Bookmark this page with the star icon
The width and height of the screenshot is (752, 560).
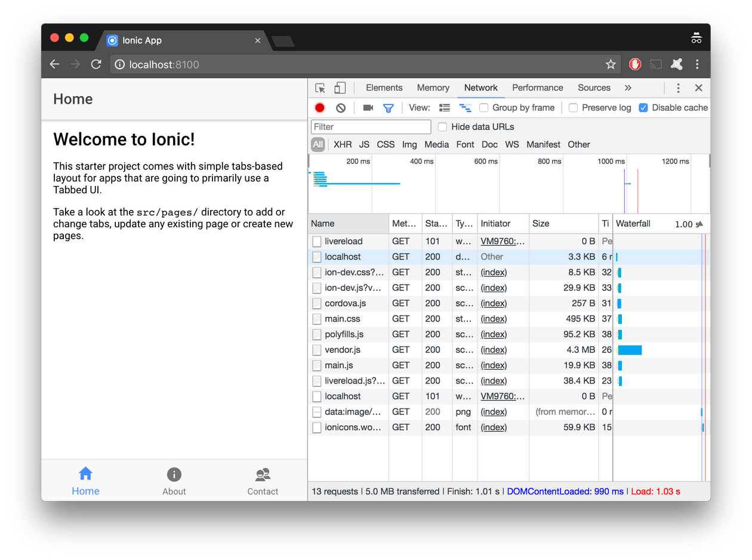(x=611, y=64)
